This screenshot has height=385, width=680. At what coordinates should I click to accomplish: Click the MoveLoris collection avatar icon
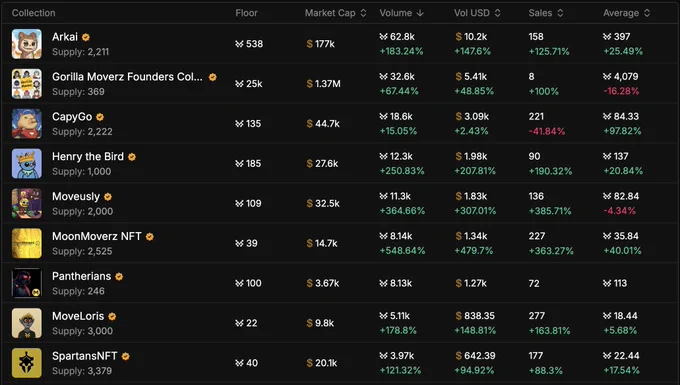point(27,323)
